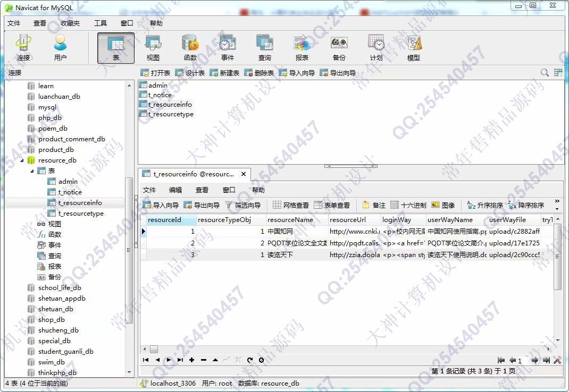Viewport: 569px width, 392px height.
Task: Open the 用户 (User) manager
Action: (60, 48)
